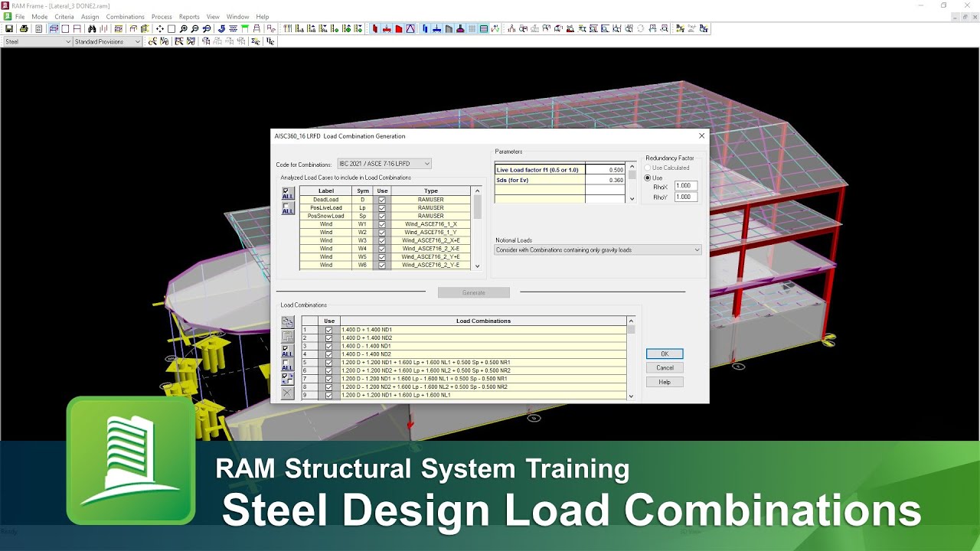Close the Load Combination Generation dialog
The width and height of the screenshot is (980, 551).
pos(701,136)
